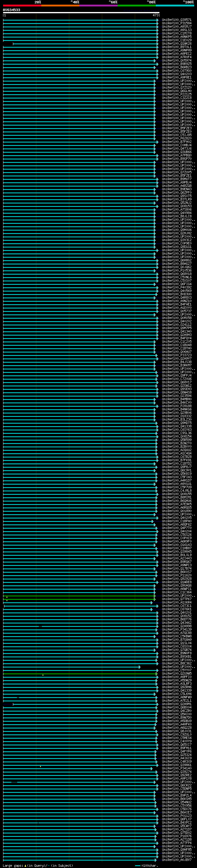Select label UniRef100_C5IJ85
The height and width of the screenshot is (868, 197).
pos(176,135)
